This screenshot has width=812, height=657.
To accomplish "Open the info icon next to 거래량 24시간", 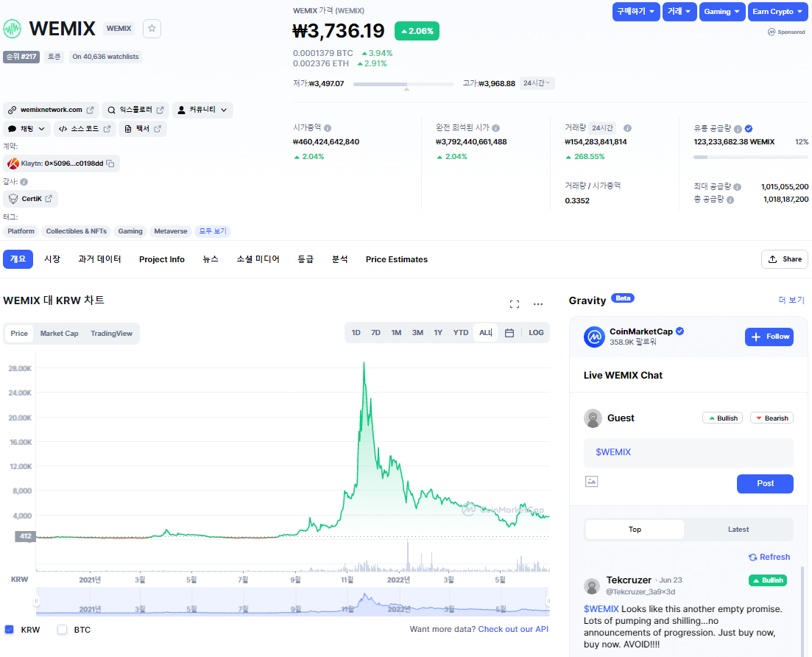I will point(627,128).
